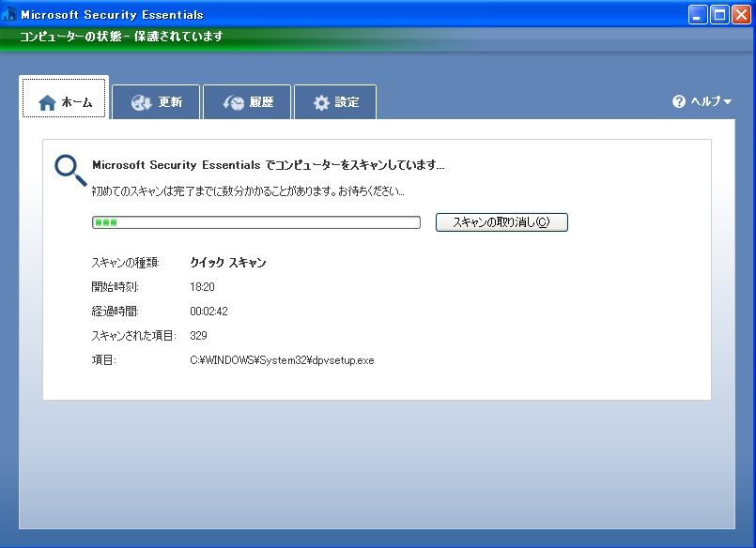
Task: Close the Security Essentials window
Action: pyautogui.click(x=742, y=15)
